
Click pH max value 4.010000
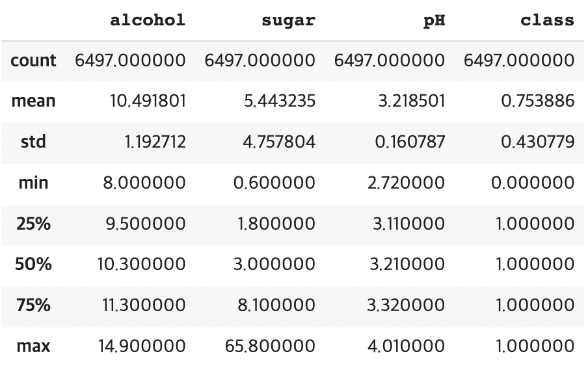[406, 346]
